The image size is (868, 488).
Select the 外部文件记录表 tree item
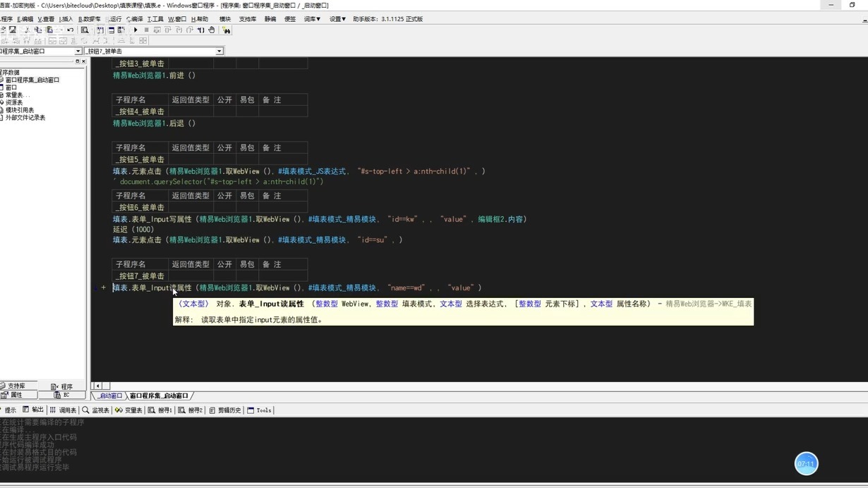pyautogui.click(x=25, y=118)
